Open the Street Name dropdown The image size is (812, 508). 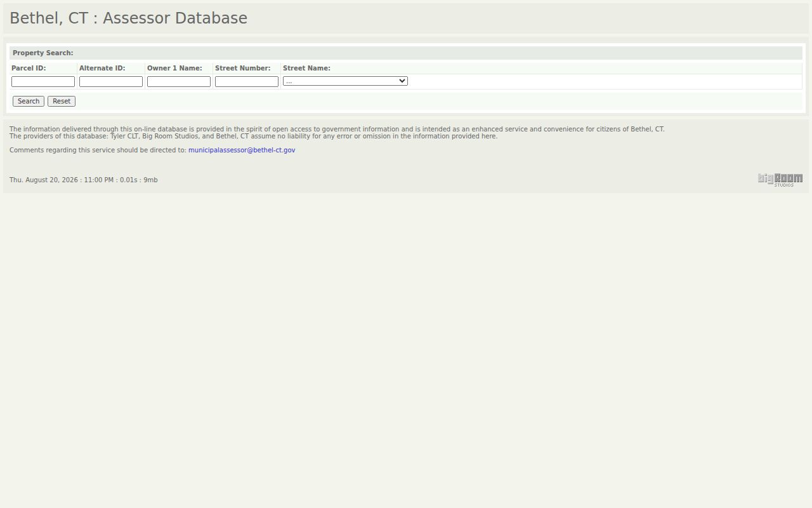(x=345, y=81)
